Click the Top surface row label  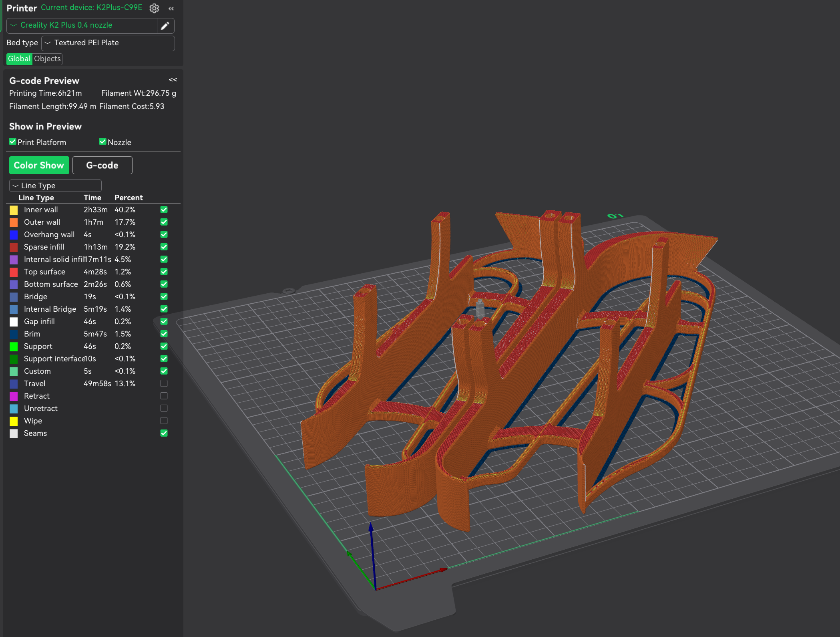point(44,272)
